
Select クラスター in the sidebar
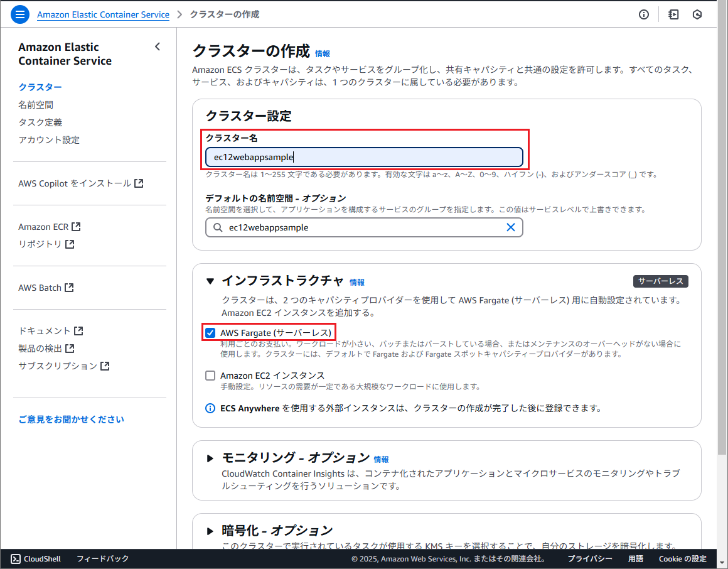pos(40,87)
